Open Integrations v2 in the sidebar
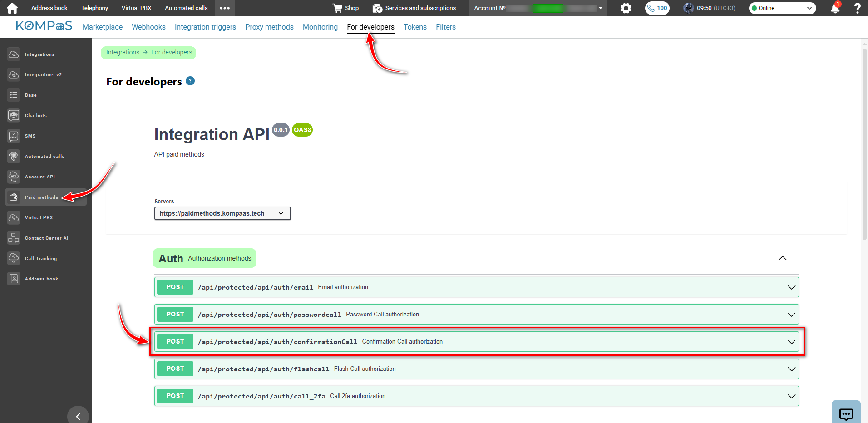The height and width of the screenshot is (423, 868). click(45, 75)
